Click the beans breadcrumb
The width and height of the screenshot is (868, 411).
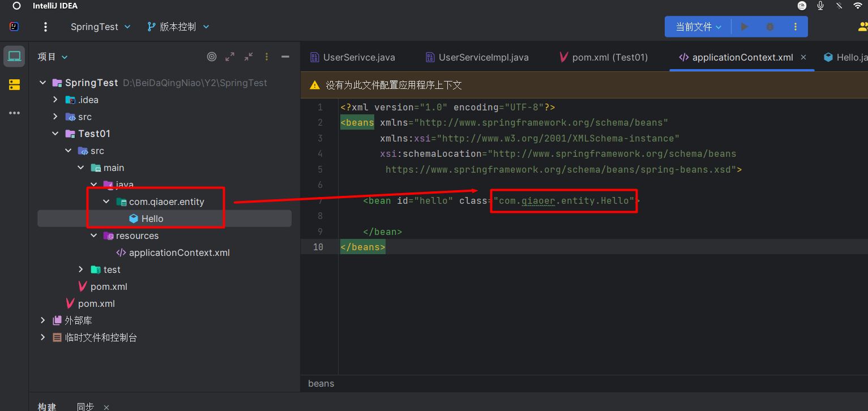pos(321,383)
